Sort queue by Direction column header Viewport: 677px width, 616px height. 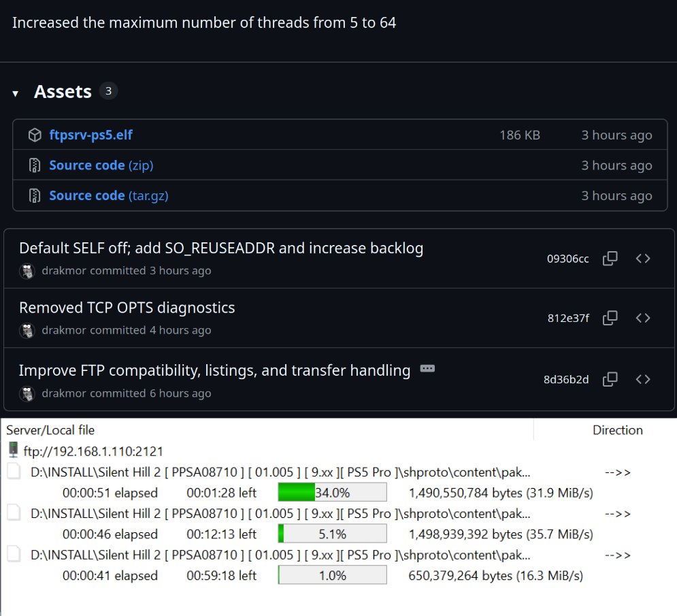click(x=617, y=430)
